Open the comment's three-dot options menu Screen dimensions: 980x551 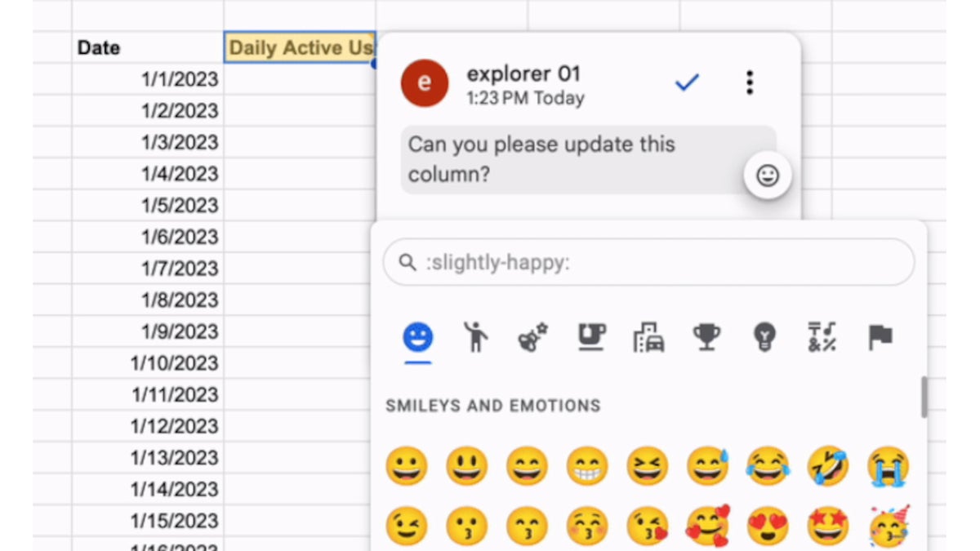click(x=749, y=82)
